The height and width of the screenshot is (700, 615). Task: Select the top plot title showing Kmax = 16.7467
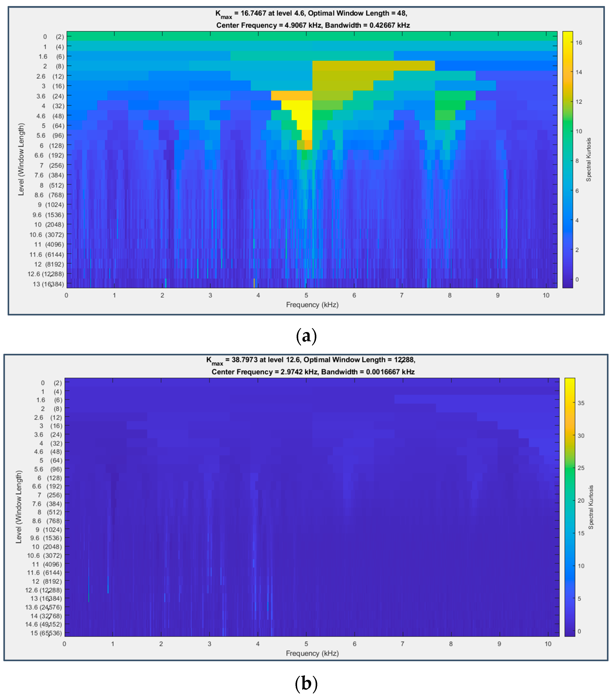point(311,13)
